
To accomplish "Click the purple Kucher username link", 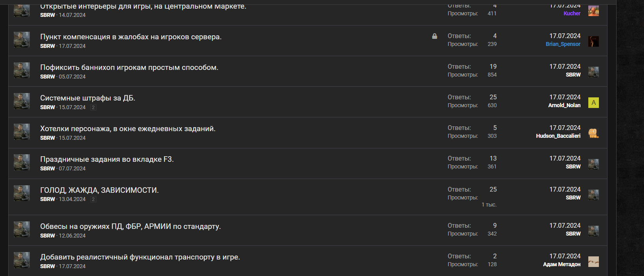I will coord(572,13).
